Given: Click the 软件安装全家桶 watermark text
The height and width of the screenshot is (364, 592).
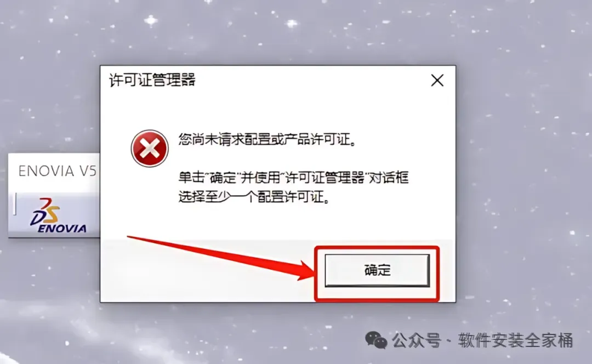Looking at the screenshot, I should (x=515, y=340).
